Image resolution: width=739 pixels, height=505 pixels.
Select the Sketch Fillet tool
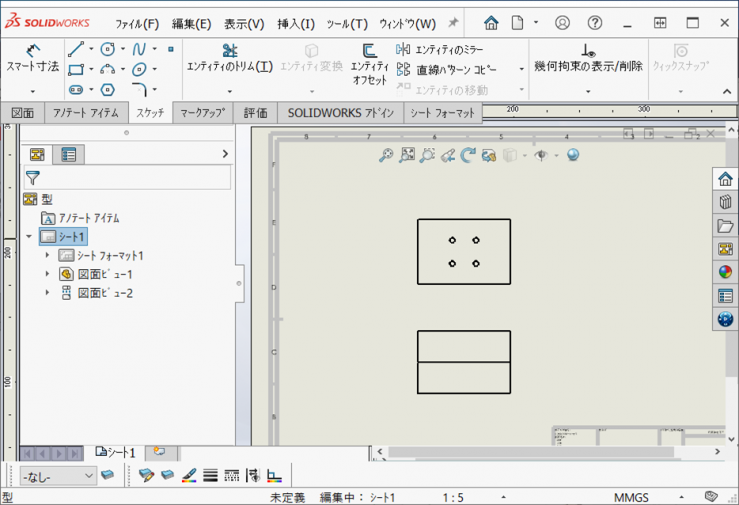pos(140,89)
